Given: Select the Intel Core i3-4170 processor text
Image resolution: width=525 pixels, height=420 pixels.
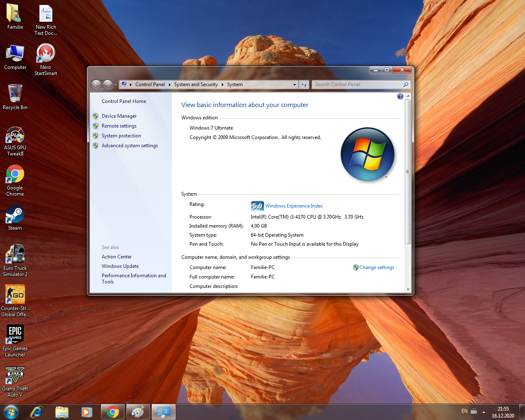Looking at the screenshot, I should tap(307, 217).
